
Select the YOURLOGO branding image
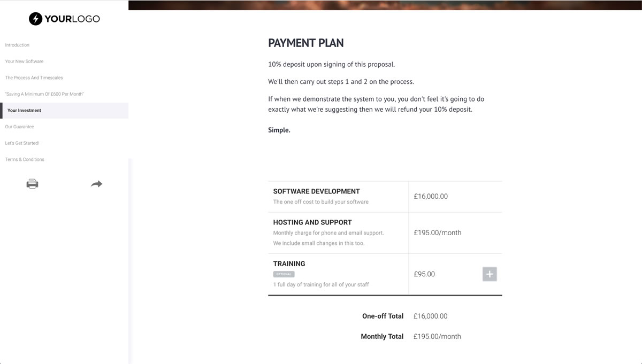click(x=64, y=19)
